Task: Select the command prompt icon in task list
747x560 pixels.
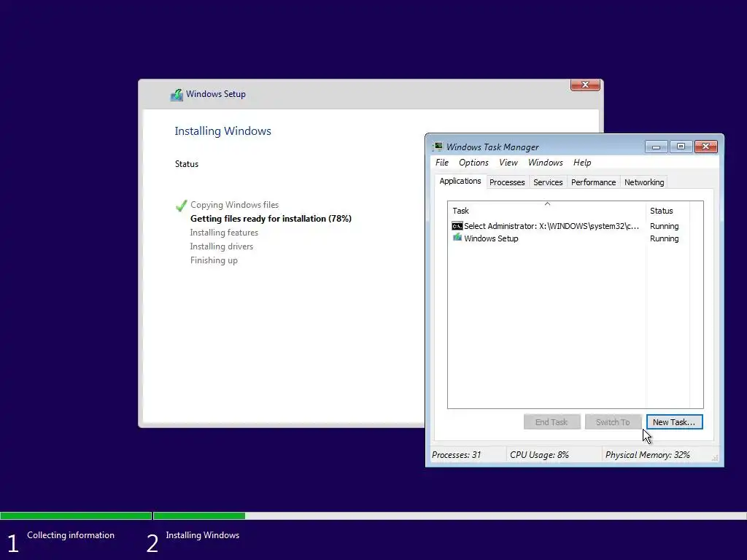Action: (457, 226)
